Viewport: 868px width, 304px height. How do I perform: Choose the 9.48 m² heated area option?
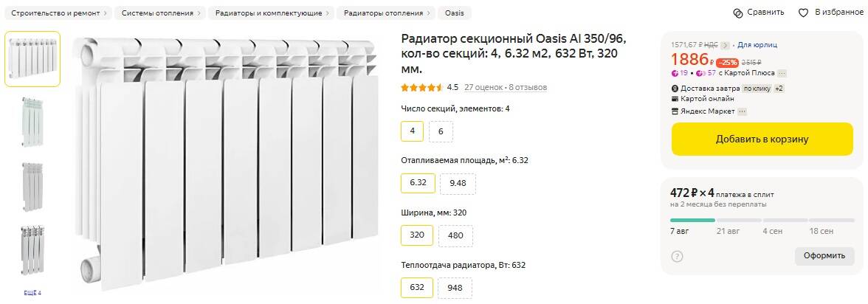(x=458, y=183)
